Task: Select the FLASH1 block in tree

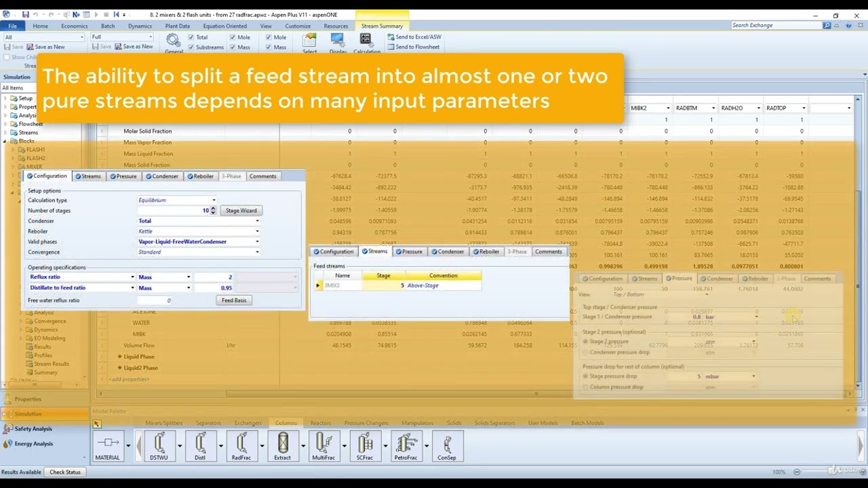Action: point(35,150)
